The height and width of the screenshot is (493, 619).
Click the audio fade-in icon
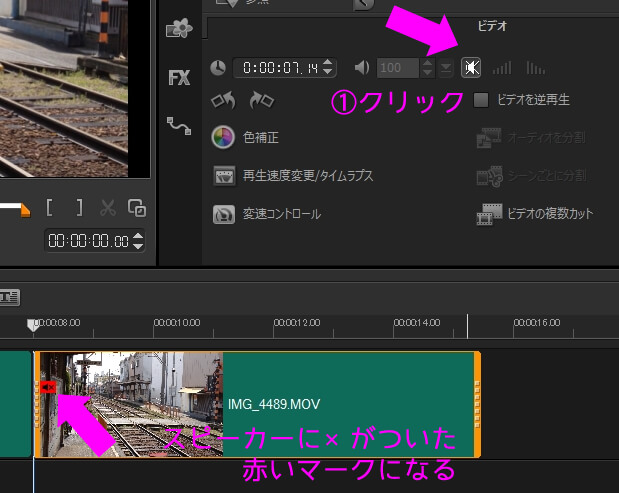[x=502, y=68]
